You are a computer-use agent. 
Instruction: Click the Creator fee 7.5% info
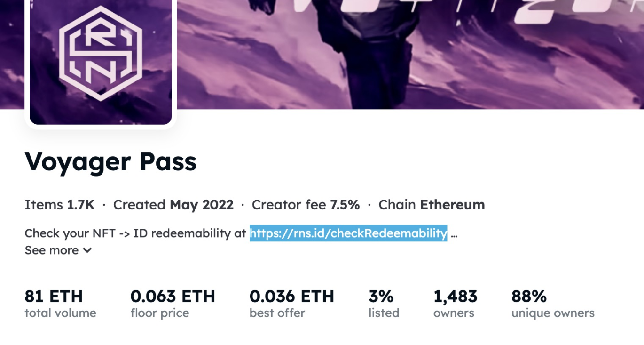pos(306,205)
